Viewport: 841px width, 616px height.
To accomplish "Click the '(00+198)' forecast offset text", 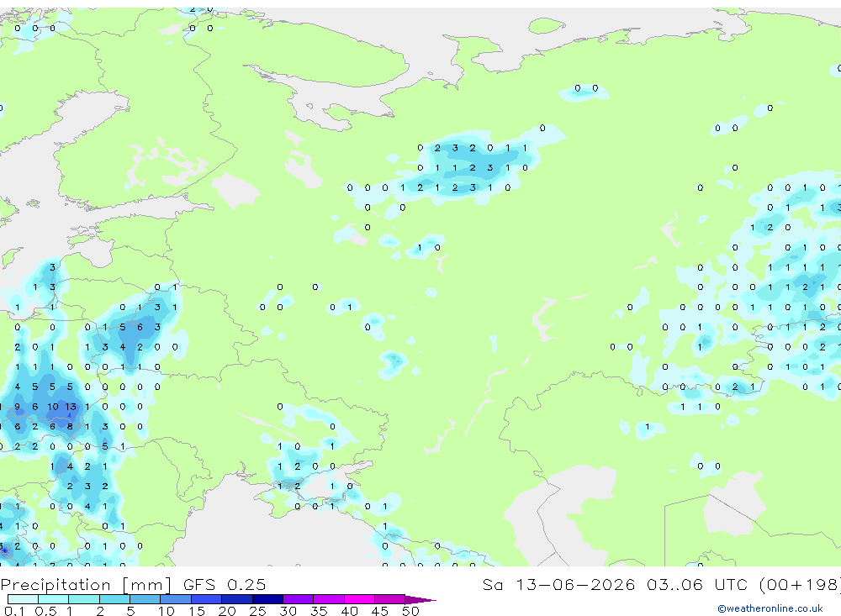I will [801, 584].
